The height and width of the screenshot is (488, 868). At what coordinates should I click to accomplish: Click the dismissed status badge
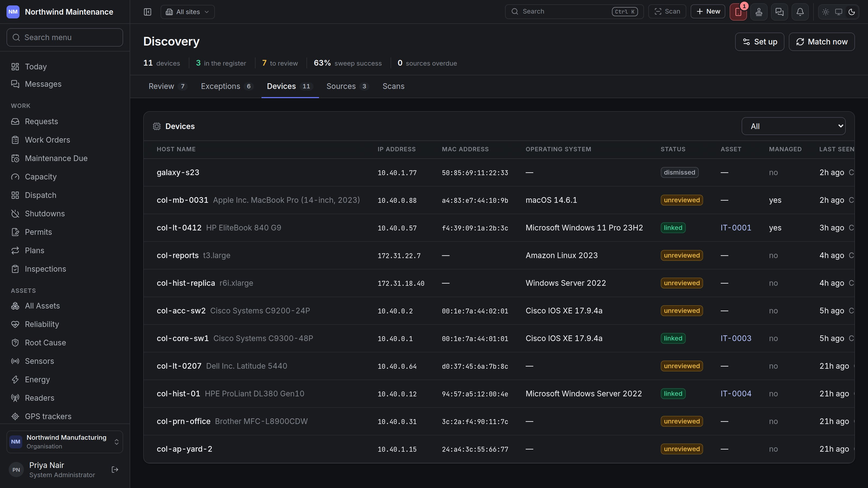tap(679, 172)
